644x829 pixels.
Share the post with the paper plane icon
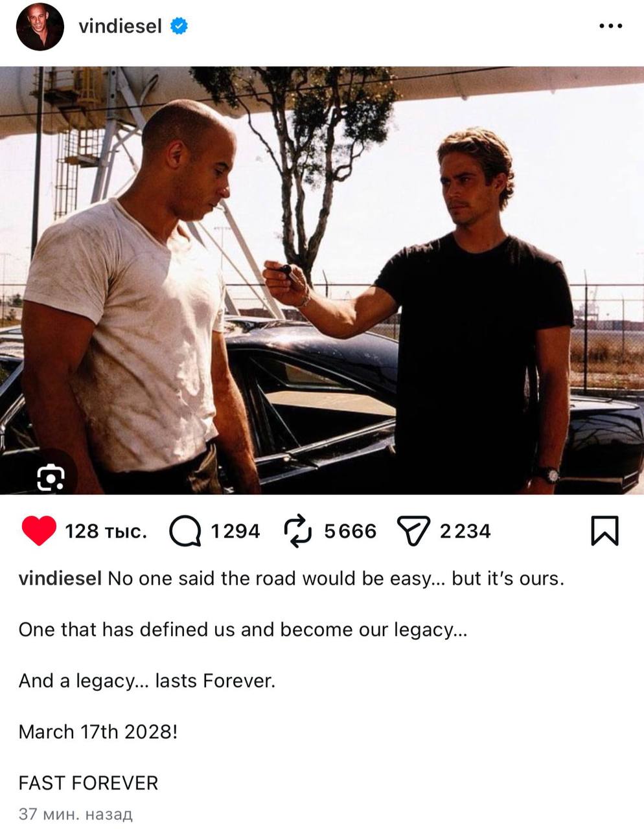click(412, 532)
